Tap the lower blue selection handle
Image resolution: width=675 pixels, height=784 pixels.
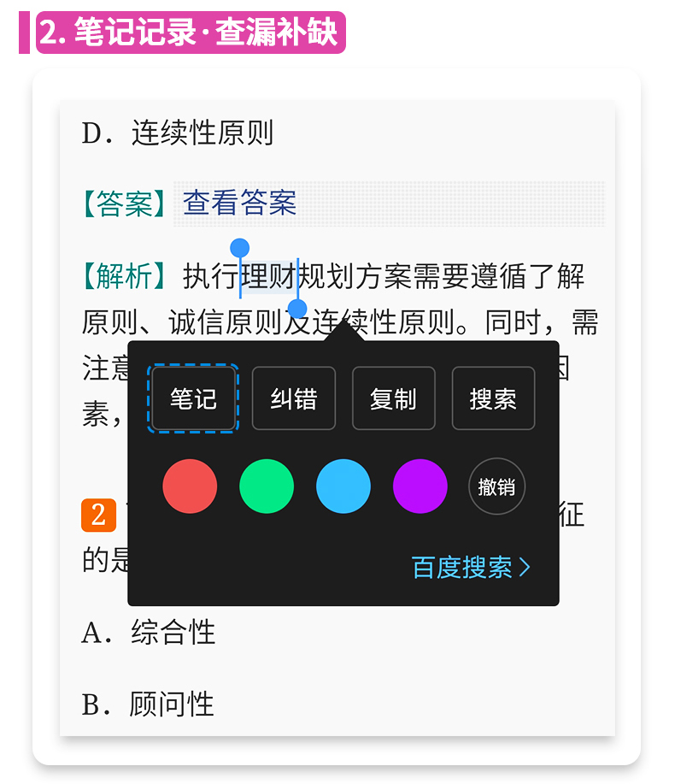click(x=297, y=309)
